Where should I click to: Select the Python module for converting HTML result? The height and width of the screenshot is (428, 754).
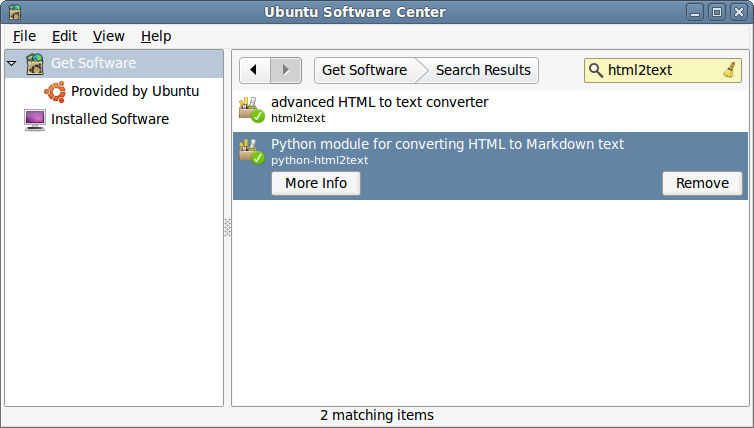(490, 166)
